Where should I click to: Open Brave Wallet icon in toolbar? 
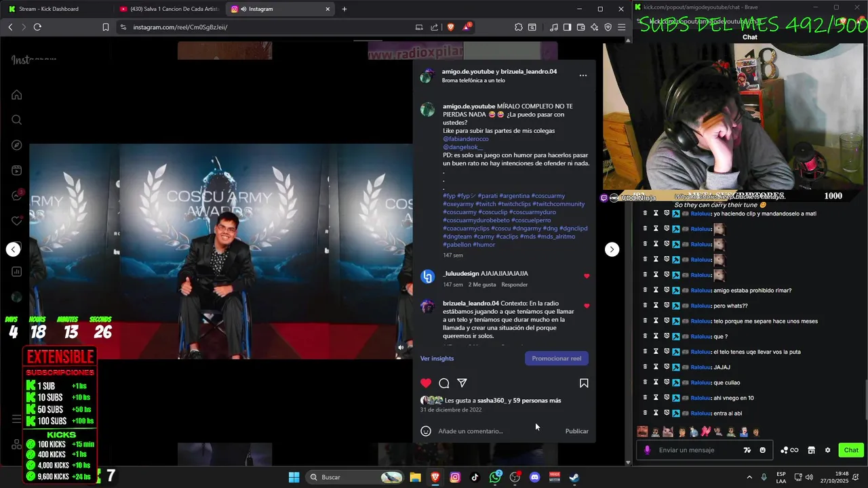click(581, 27)
